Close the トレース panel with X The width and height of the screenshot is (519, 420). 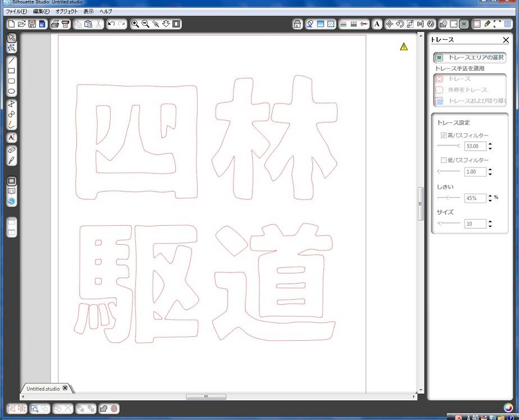click(506, 40)
